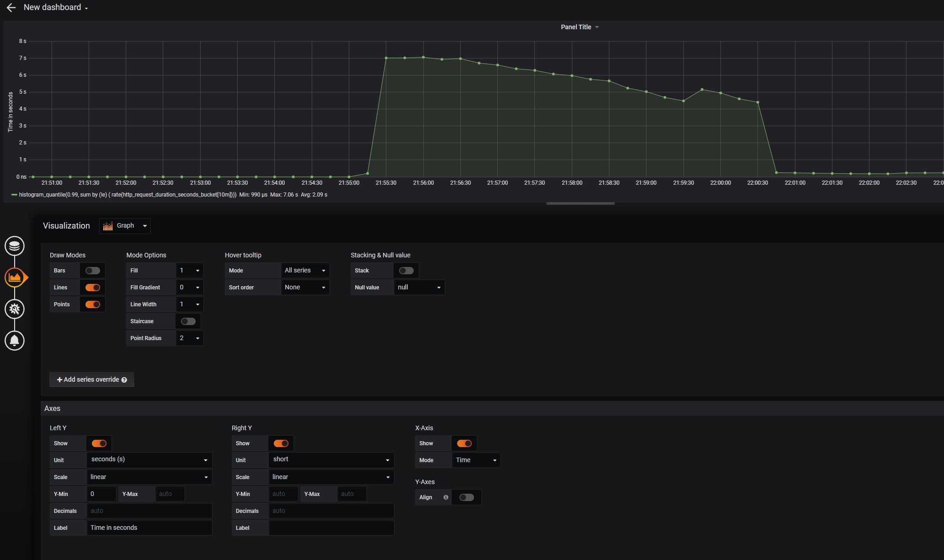The image size is (944, 560).
Task: Enable the Stack toggle
Action: click(x=405, y=270)
